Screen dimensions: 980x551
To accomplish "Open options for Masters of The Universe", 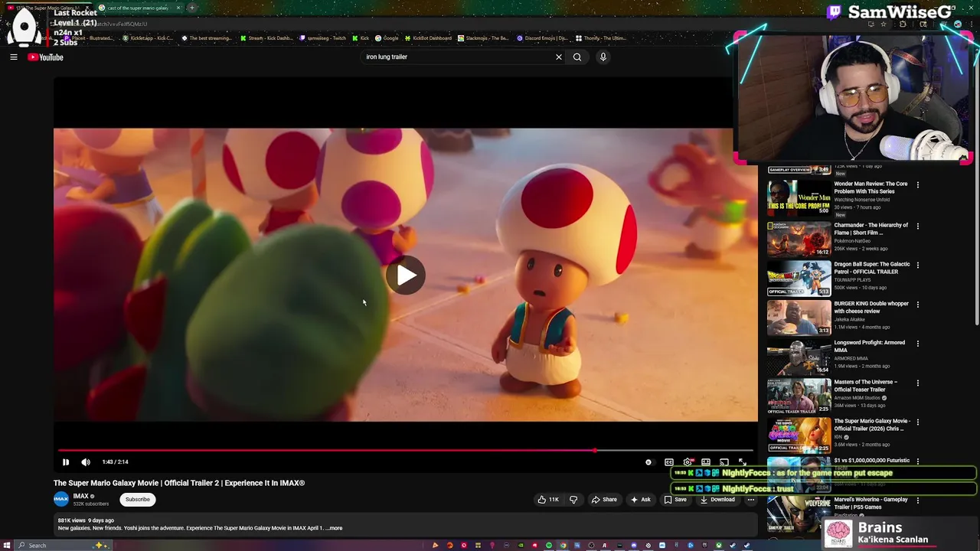I will (918, 383).
